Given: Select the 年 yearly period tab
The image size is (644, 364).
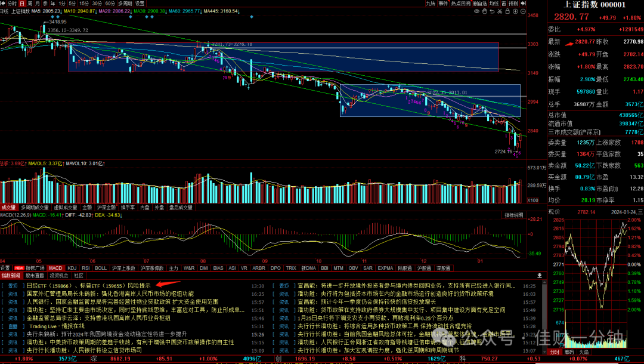Looking at the screenshot, I should 52,4.
